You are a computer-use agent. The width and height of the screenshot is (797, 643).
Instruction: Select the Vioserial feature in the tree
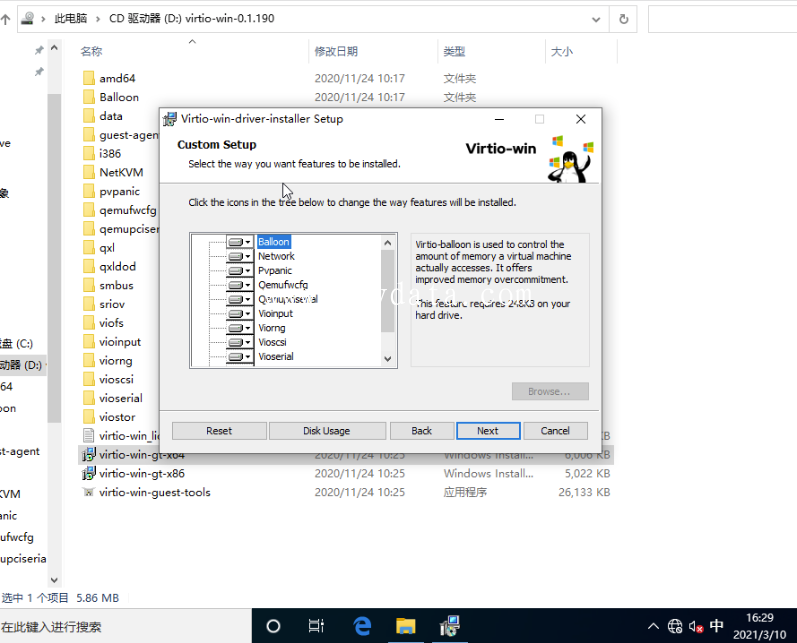(275, 356)
